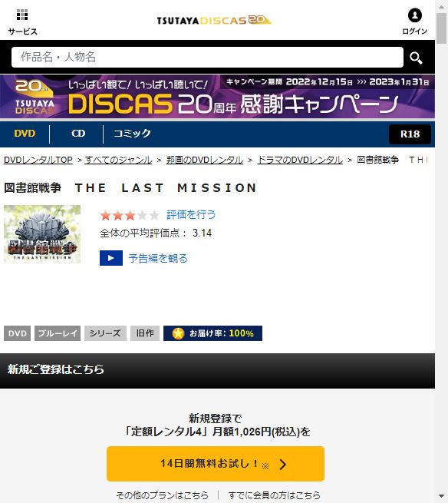448x503 pixels.
Task: Expand the 新規ご登録はこちら section header
Action: click(x=217, y=370)
